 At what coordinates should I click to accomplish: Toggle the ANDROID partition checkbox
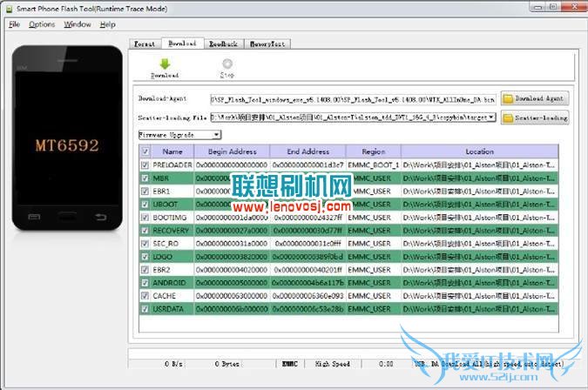(145, 283)
